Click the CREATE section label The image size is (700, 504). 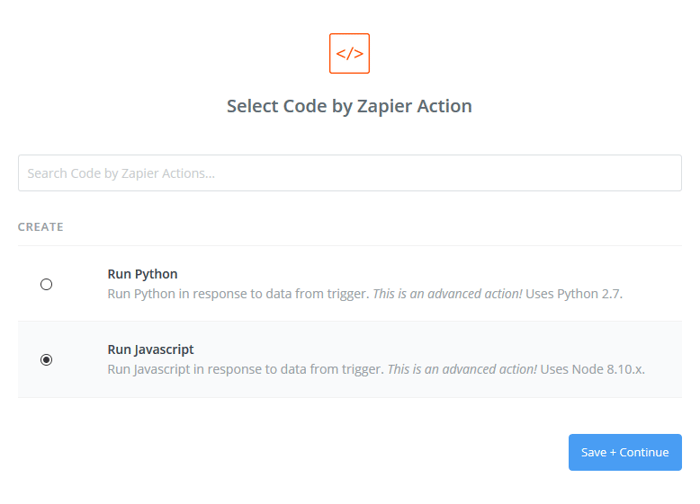coord(40,227)
